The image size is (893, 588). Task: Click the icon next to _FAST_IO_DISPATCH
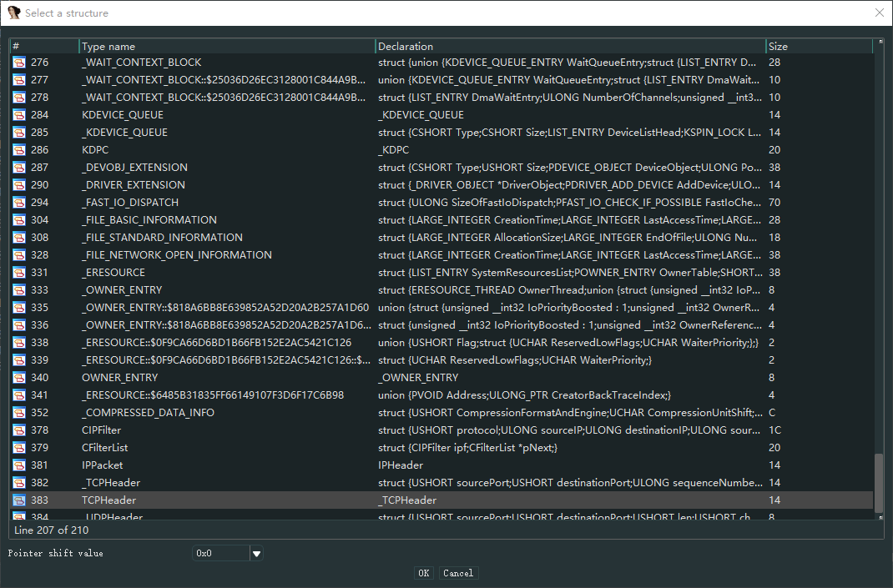[x=19, y=203]
